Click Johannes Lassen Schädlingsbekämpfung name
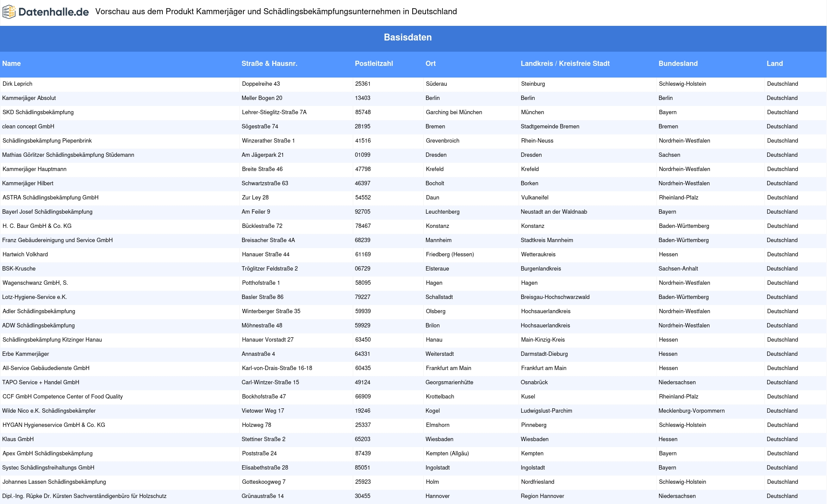 (x=54, y=482)
